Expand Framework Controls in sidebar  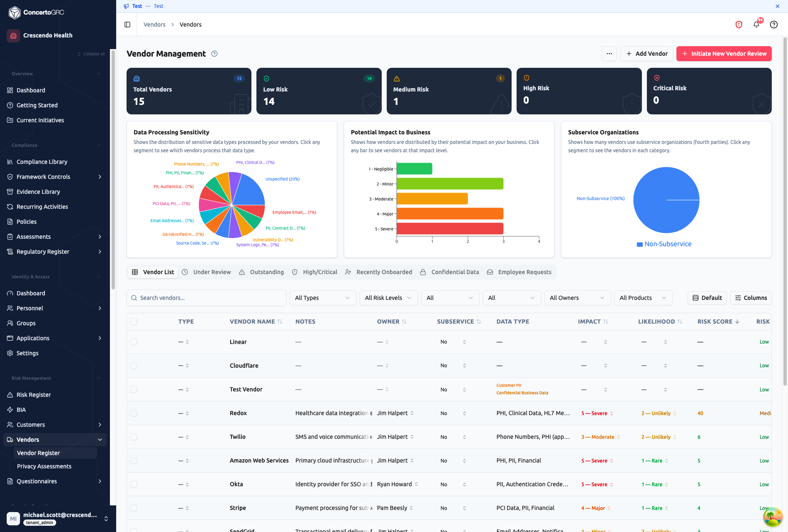100,177
